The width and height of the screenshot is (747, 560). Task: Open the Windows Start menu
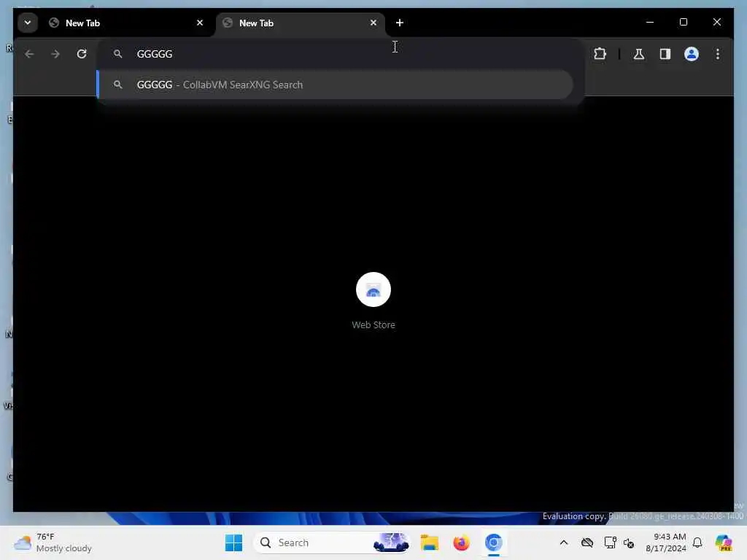(x=233, y=542)
